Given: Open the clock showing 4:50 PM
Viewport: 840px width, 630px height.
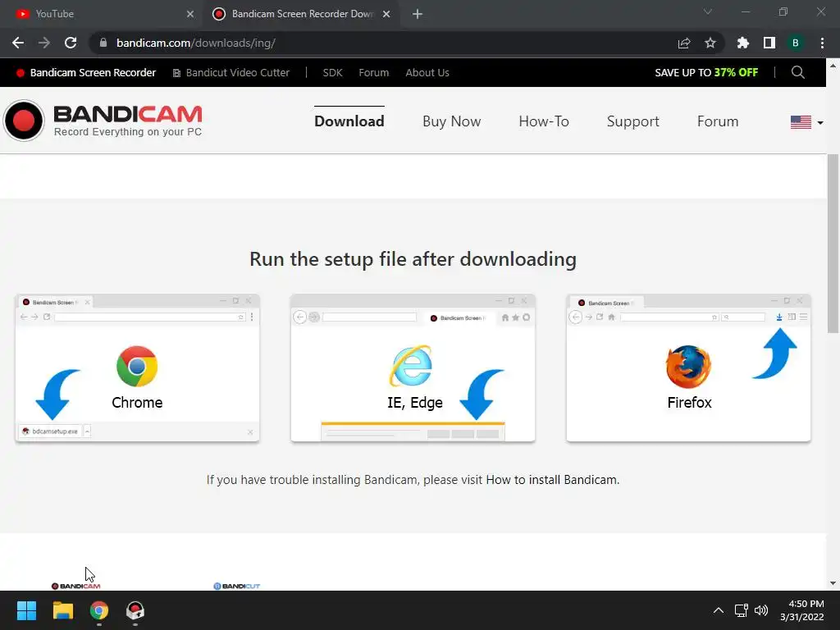Looking at the screenshot, I should coord(802,610).
